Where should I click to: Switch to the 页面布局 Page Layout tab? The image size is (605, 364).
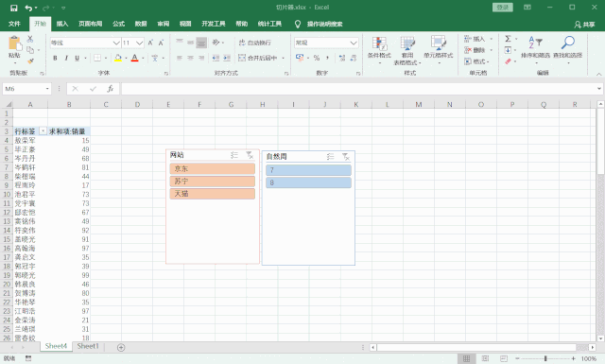91,24
